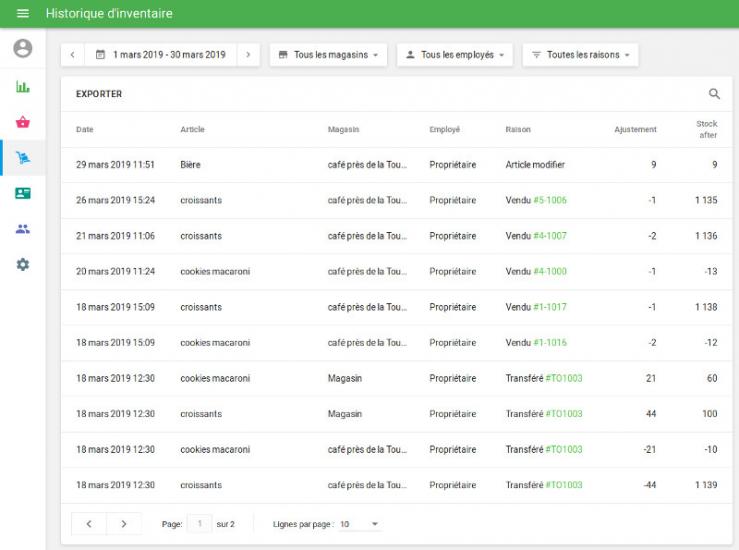Expand Tous les magasins filter
Screen dimensions: 739x550
point(328,55)
